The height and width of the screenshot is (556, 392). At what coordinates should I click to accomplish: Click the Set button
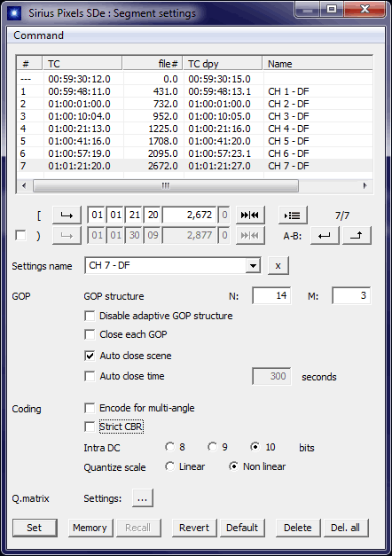pyautogui.click(x=35, y=528)
